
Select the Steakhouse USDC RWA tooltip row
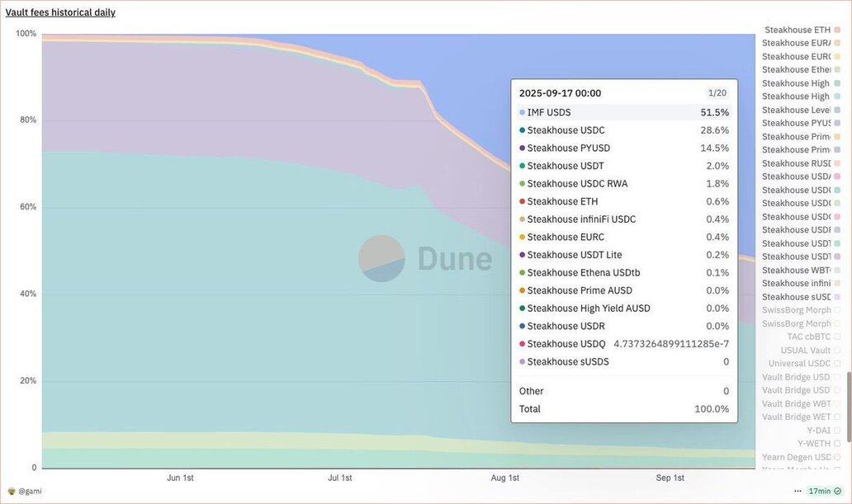click(x=624, y=184)
